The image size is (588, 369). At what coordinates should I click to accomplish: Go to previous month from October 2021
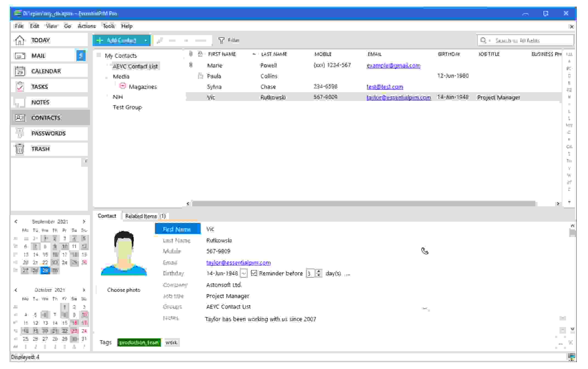[x=16, y=290]
